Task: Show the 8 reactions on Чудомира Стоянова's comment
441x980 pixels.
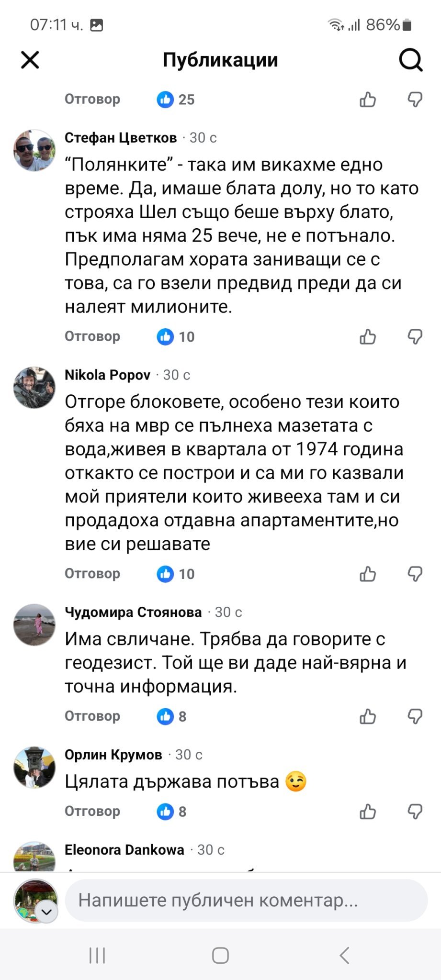Action: 172,716
